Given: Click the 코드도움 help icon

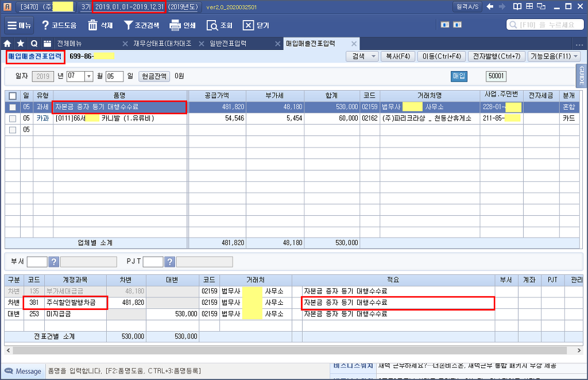Looking at the screenshot, I should 59,26.
